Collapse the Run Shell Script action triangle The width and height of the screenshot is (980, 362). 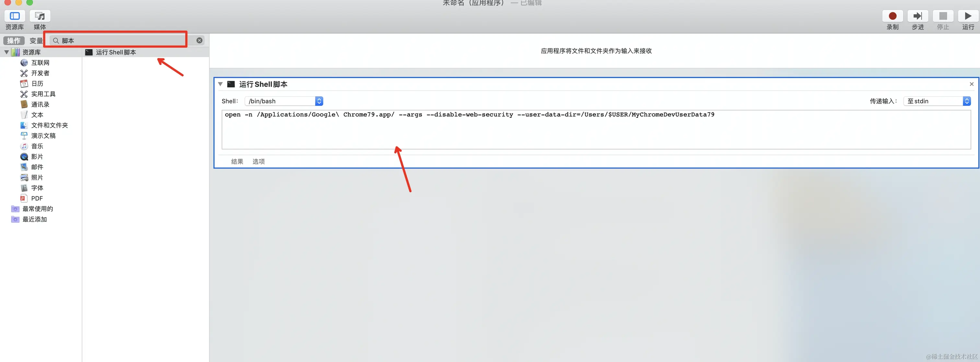pos(220,84)
